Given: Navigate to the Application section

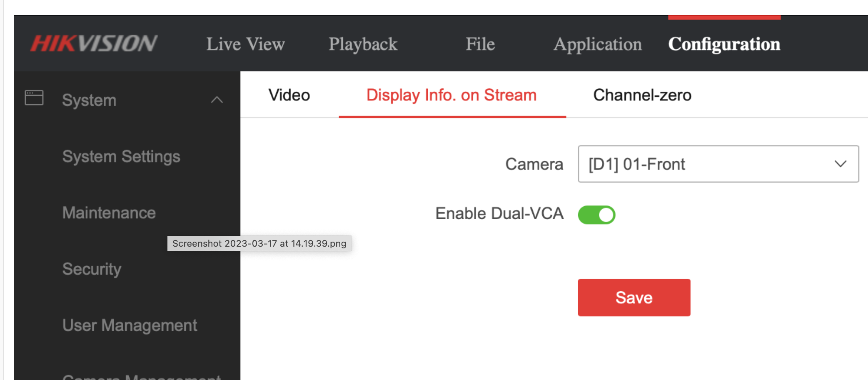Looking at the screenshot, I should pyautogui.click(x=598, y=44).
